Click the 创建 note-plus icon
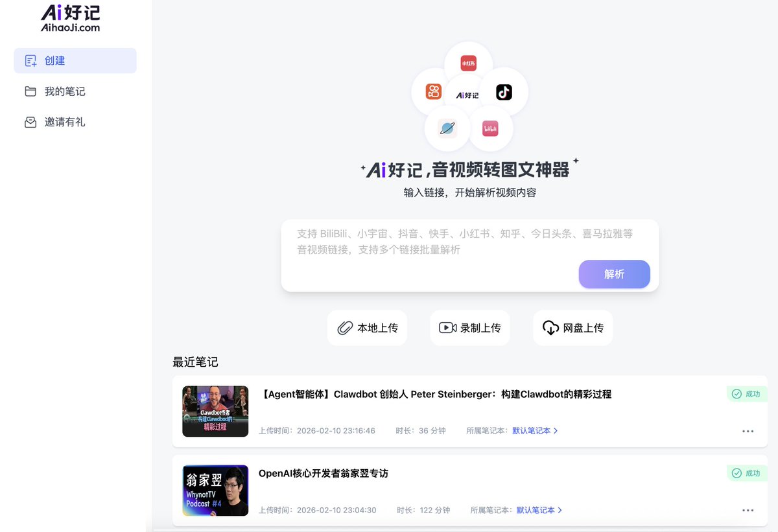Image resolution: width=778 pixels, height=532 pixels. 30,61
